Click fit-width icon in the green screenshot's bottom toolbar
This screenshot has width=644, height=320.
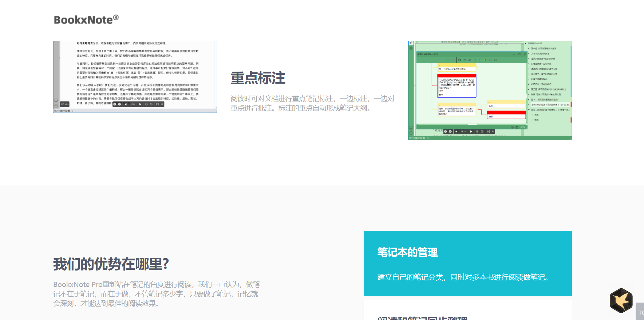click(x=488, y=132)
